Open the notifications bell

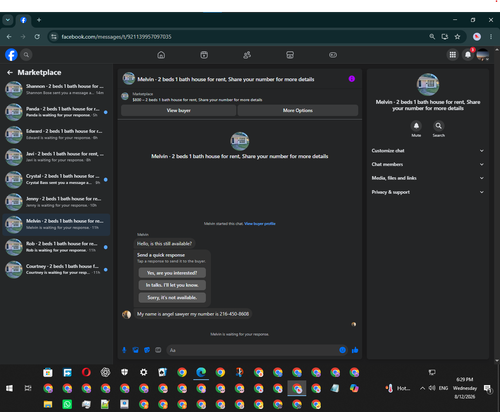pyautogui.click(x=468, y=55)
